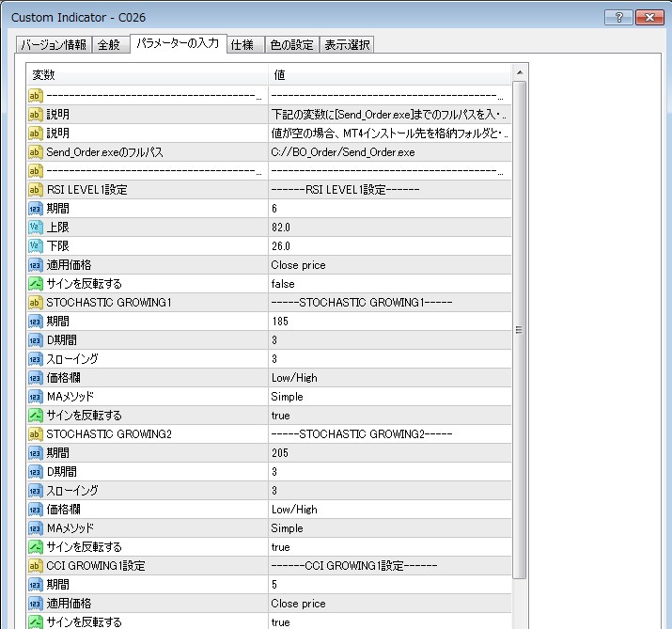Click the string icon beside Send_Order.exeのフルパス
The image size is (672, 629).
pos(36,151)
